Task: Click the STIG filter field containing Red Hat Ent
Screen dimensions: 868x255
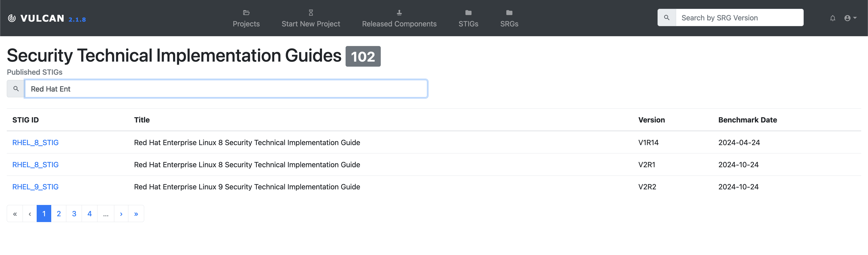Action: pyautogui.click(x=226, y=89)
